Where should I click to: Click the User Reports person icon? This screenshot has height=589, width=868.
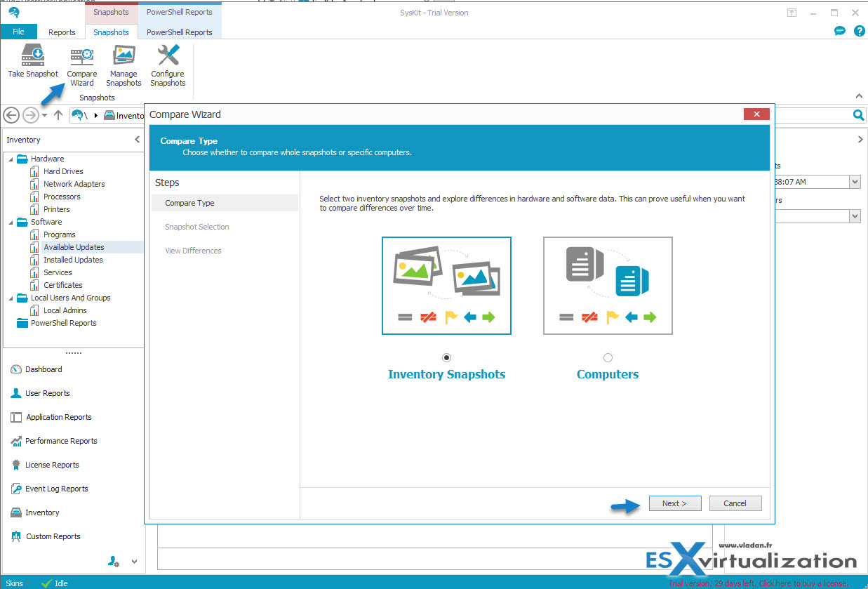coord(16,393)
